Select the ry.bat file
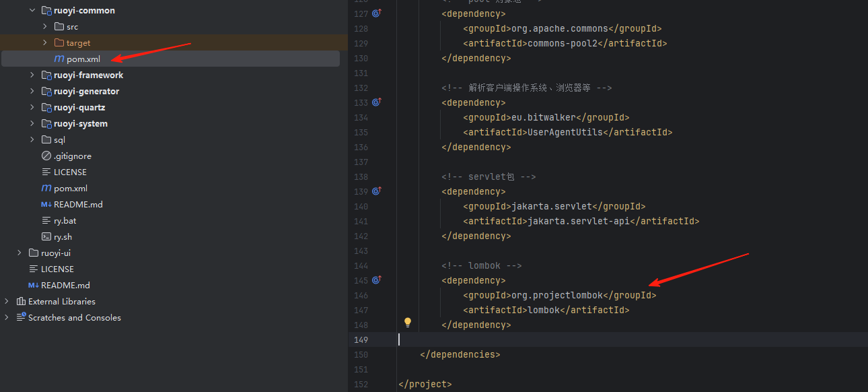This screenshot has width=868, height=392. coord(65,220)
